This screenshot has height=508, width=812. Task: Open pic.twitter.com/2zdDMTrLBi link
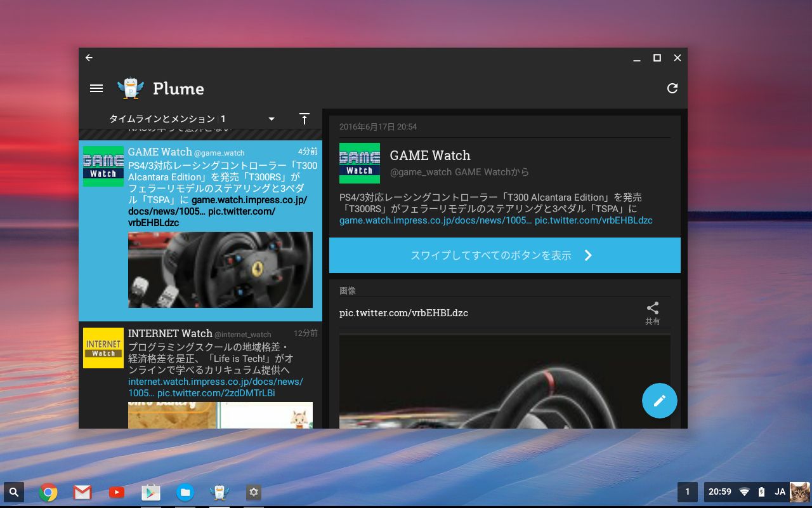coord(216,393)
